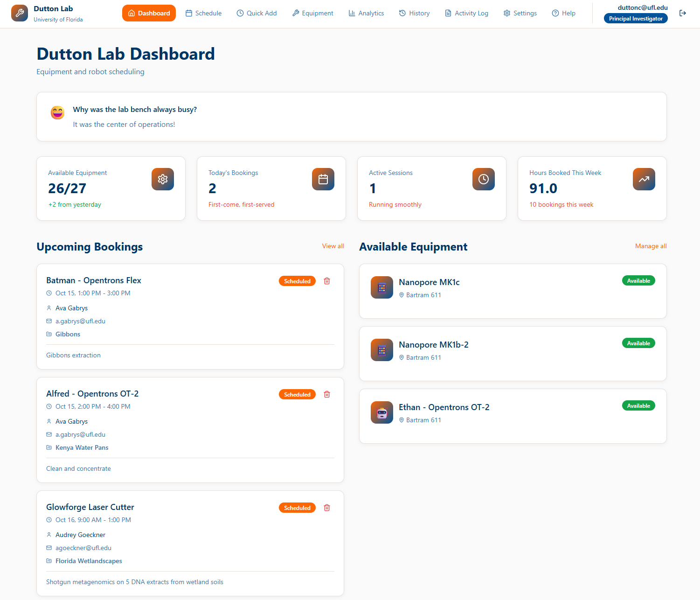The width and height of the screenshot is (700, 600).
Task: Click the Nanopore MK1c device icon
Action: pyautogui.click(x=382, y=287)
